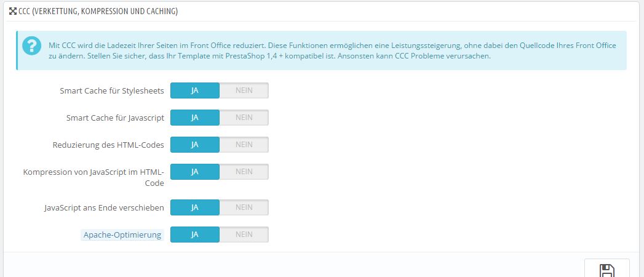Select JA for Apache-Optimierung

tap(194, 235)
